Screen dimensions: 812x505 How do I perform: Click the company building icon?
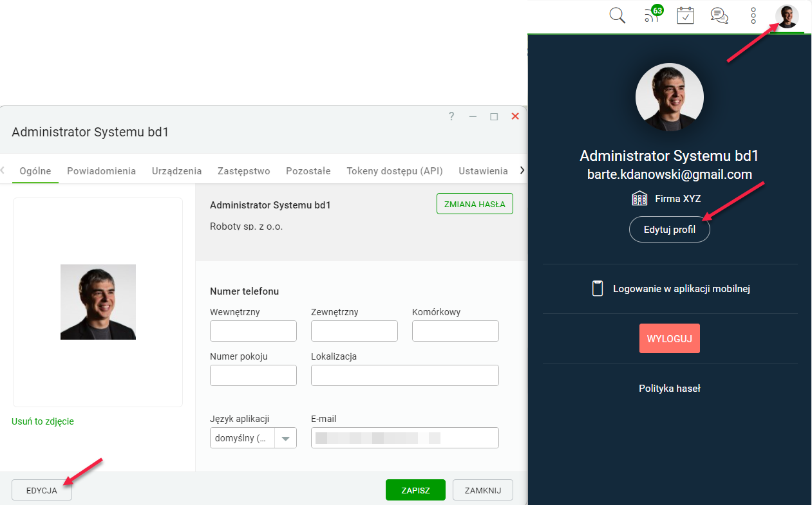point(639,199)
